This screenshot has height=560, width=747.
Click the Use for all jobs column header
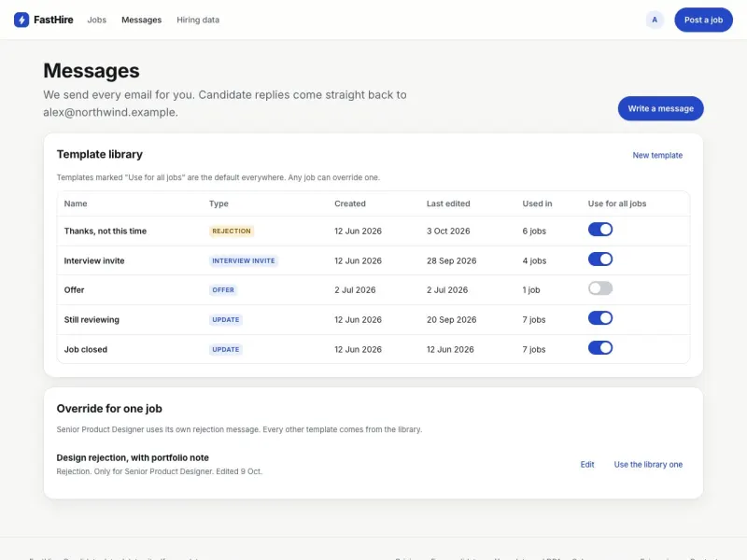pos(617,203)
